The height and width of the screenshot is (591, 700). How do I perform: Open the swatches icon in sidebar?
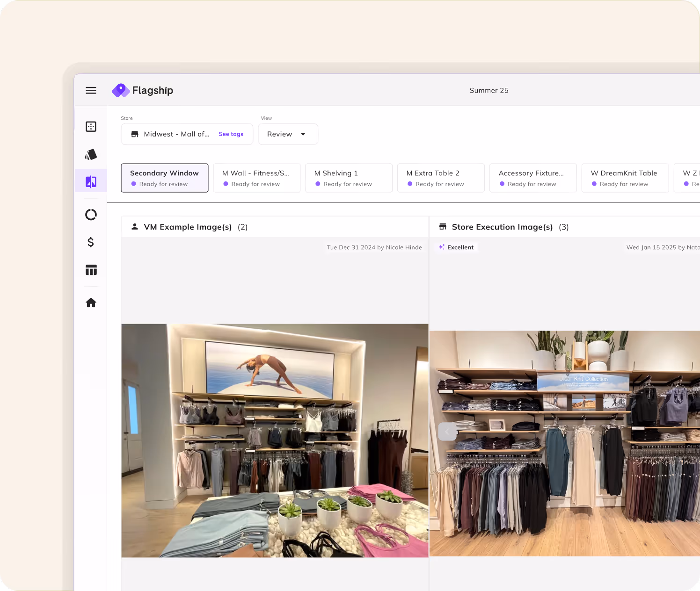click(x=91, y=154)
